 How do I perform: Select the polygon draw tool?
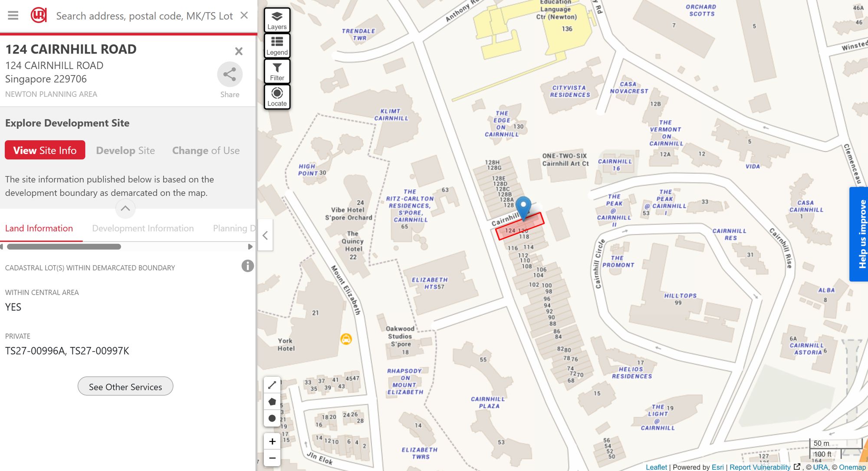[x=272, y=402]
